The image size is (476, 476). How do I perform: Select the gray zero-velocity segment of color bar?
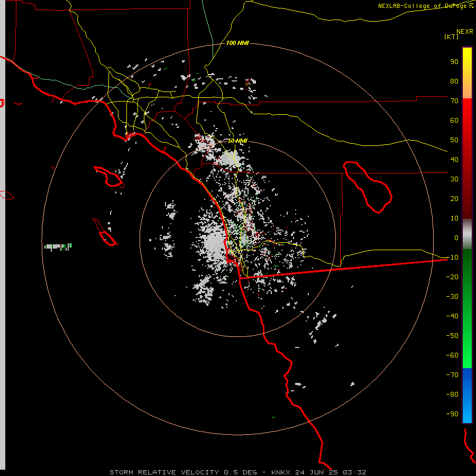467,234
